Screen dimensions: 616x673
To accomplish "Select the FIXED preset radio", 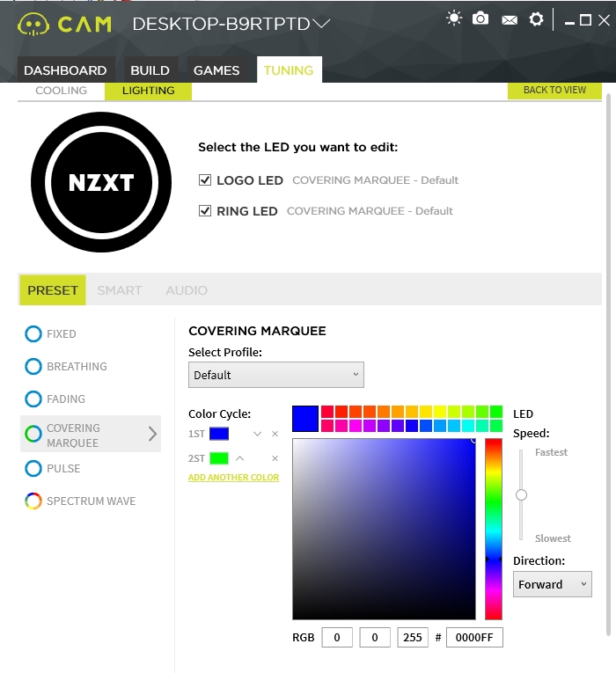I will coord(33,334).
